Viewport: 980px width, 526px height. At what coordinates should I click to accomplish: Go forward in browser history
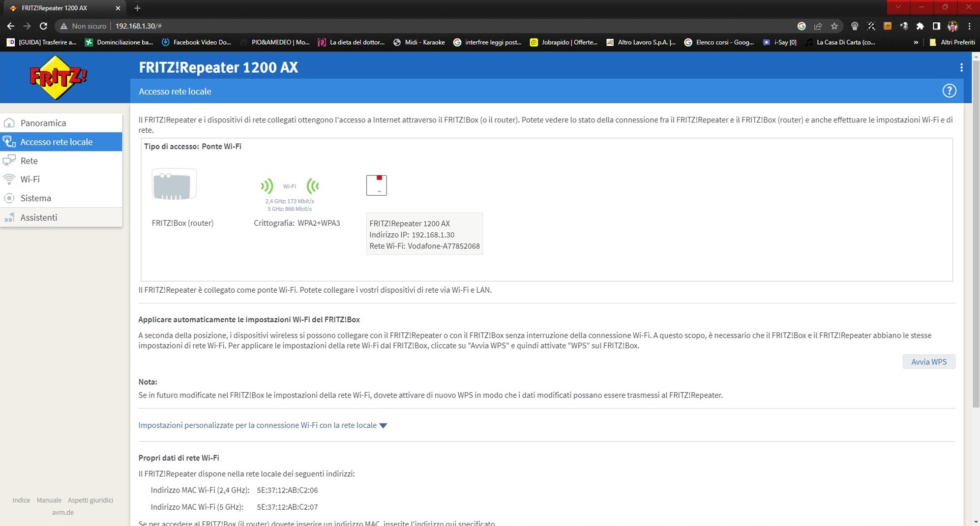[x=27, y=26]
